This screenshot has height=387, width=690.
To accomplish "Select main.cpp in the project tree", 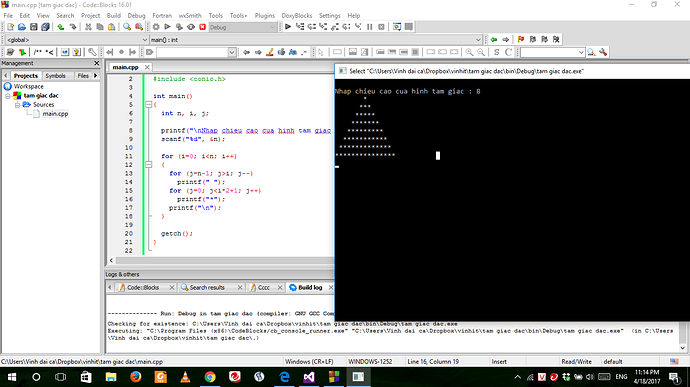I will pyautogui.click(x=55, y=114).
